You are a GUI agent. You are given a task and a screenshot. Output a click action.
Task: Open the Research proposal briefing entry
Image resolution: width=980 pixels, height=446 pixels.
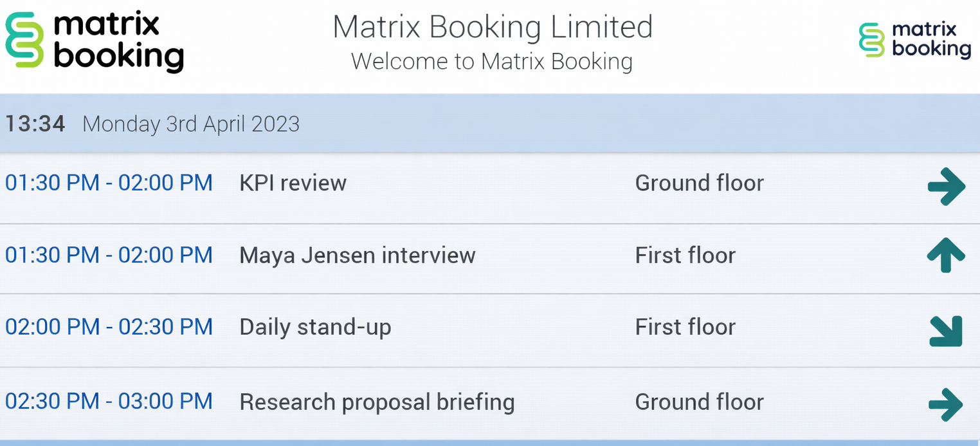pos(377,402)
